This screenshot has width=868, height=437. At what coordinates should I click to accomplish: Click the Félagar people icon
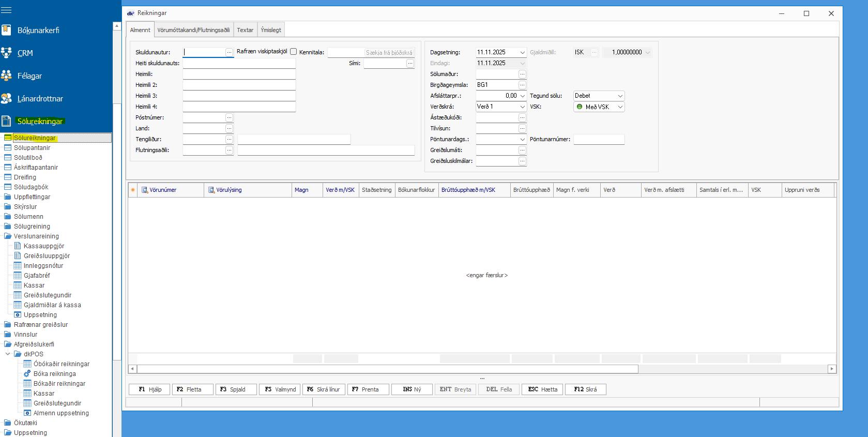[x=6, y=76]
